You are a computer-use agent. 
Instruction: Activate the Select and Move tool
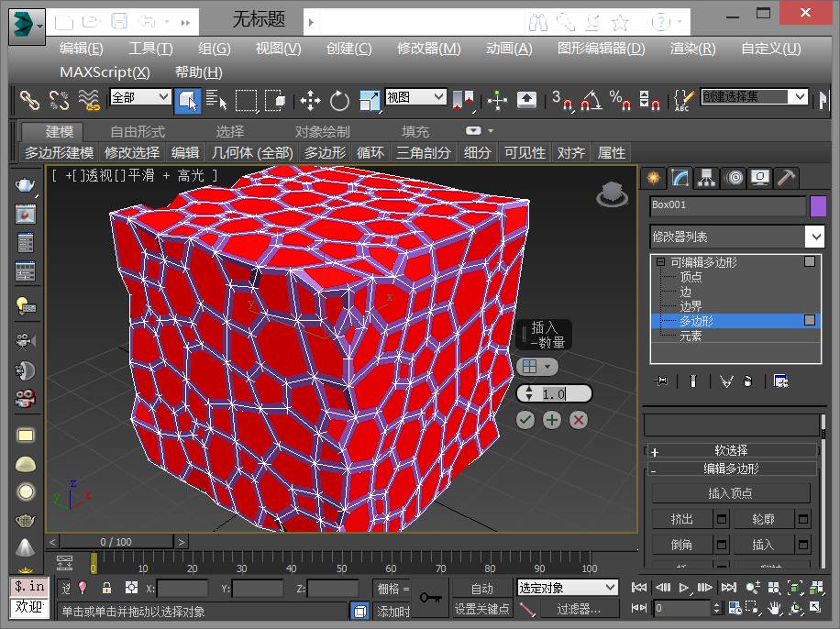pos(310,100)
